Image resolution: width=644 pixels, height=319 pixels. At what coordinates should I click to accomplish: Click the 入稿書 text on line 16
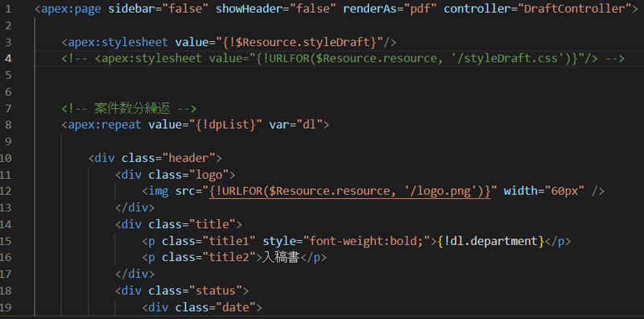click(280, 257)
